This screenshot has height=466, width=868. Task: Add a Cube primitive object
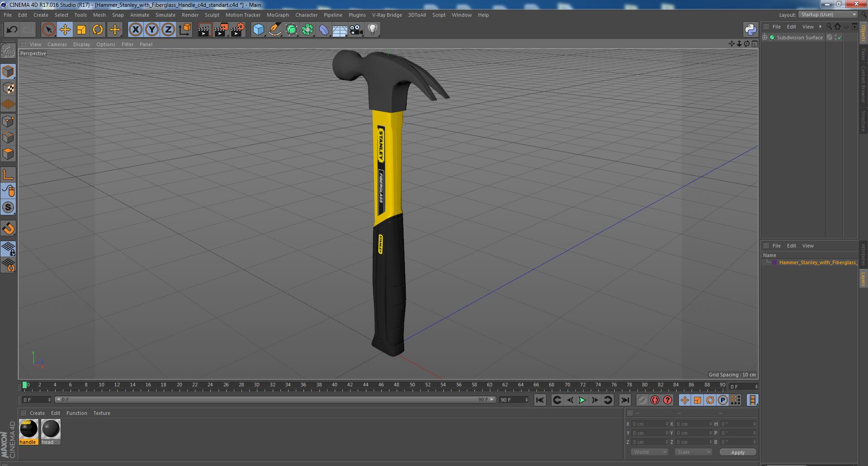[258, 30]
